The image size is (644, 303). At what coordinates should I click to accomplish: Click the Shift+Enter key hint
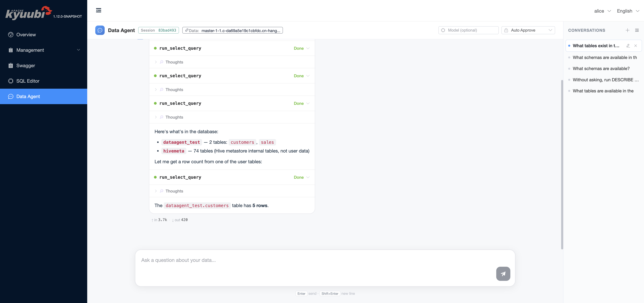330,293
